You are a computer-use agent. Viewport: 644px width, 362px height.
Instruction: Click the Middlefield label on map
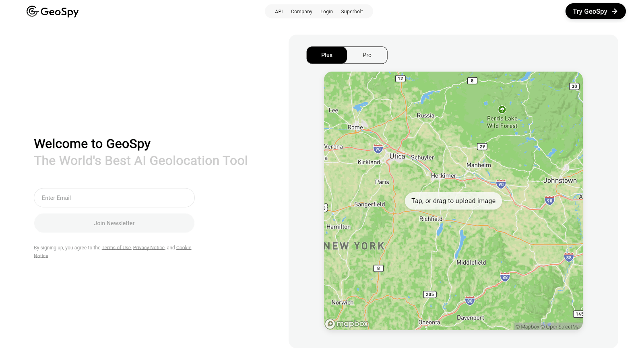[471, 263]
